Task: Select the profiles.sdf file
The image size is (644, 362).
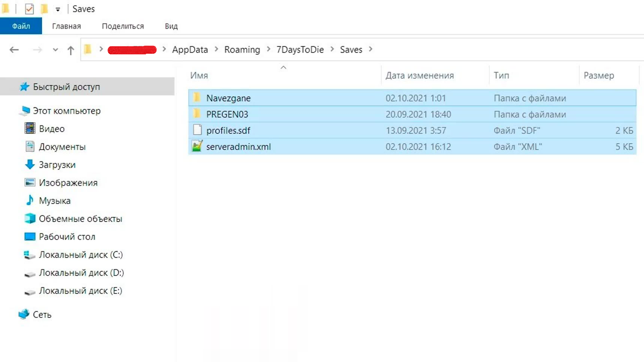Action: (x=228, y=130)
